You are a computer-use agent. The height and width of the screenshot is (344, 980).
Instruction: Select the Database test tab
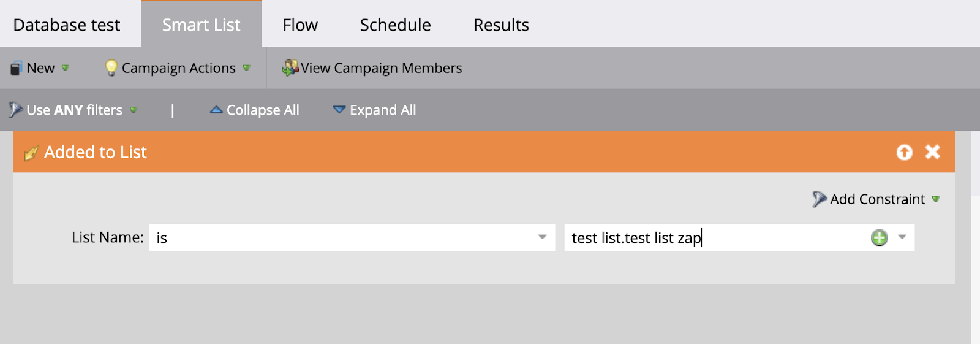(67, 25)
